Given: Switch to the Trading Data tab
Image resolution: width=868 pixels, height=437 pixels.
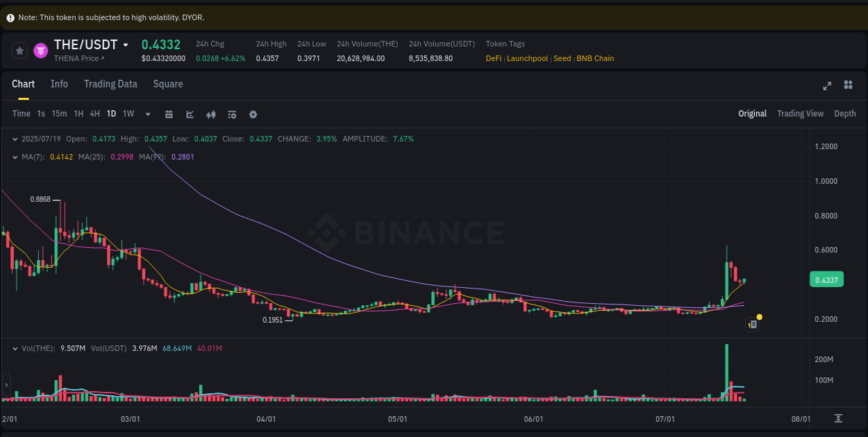Looking at the screenshot, I should click(x=110, y=84).
